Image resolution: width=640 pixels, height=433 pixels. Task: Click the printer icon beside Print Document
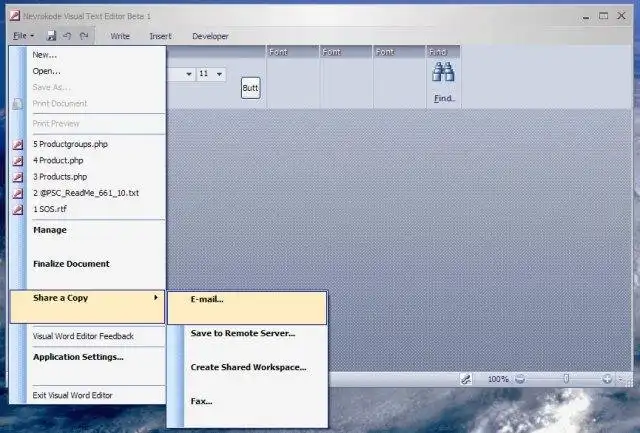tap(18, 104)
